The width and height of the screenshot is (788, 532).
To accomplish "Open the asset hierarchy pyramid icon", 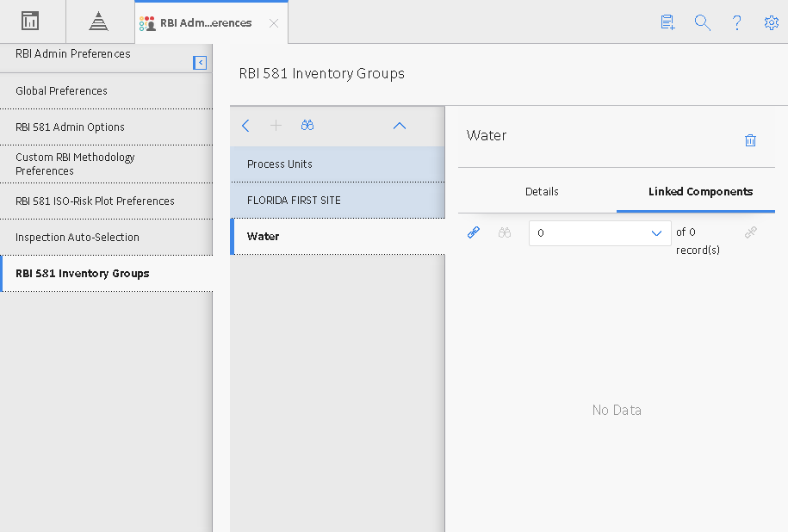I will click(98, 22).
